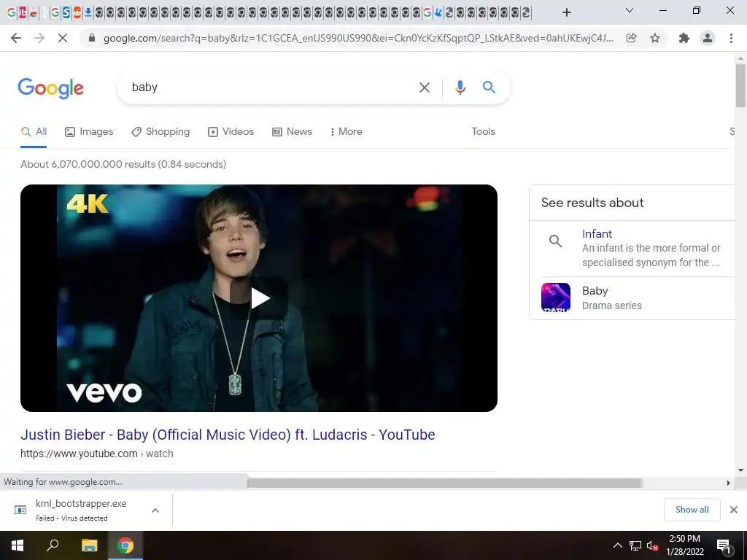Share this page from address bar
This screenshot has height=560, width=747.
coord(631,38)
